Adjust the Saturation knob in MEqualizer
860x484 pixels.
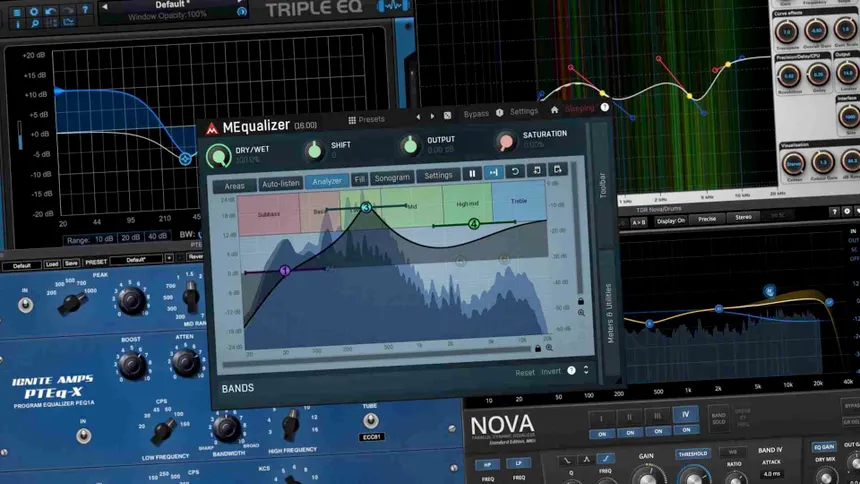[x=506, y=140]
